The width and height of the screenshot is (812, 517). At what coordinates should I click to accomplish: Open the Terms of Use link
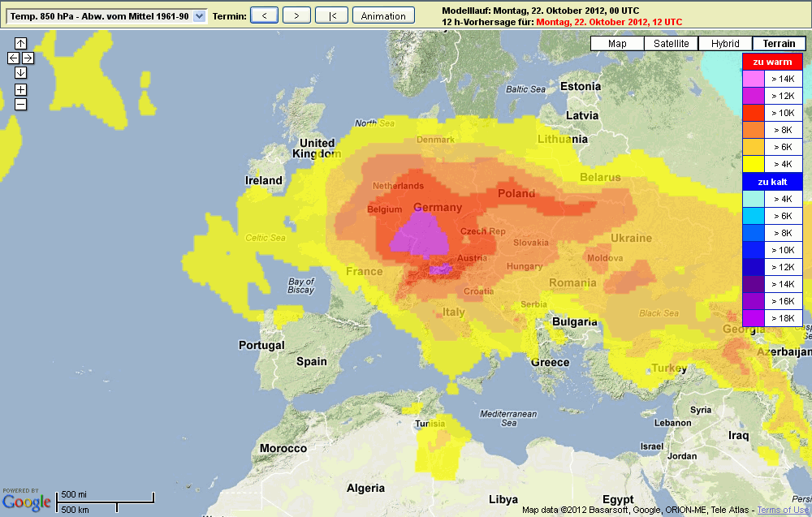(x=783, y=510)
